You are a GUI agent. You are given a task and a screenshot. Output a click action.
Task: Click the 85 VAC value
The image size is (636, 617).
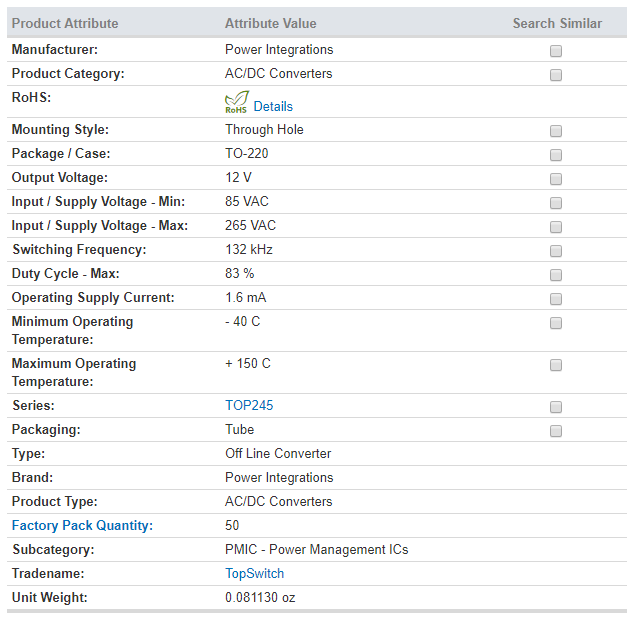pos(247,201)
